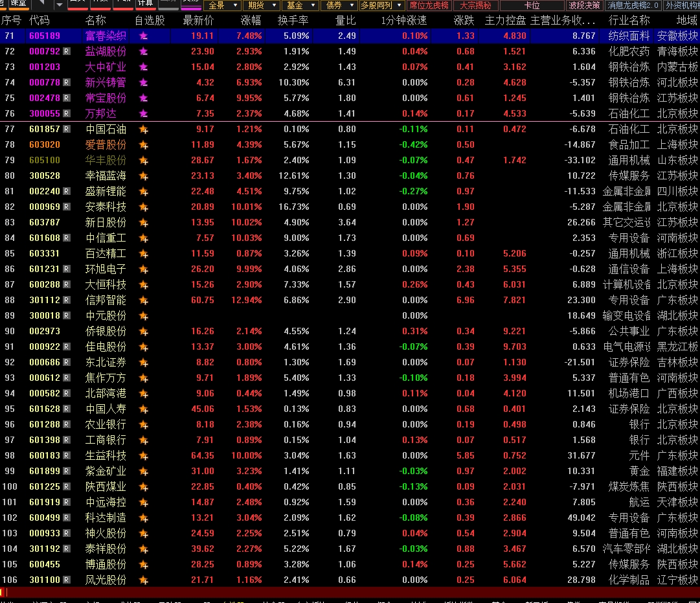Click the 行业名称 column header
This screenshot has height=603, width=700.
point(629,21)
